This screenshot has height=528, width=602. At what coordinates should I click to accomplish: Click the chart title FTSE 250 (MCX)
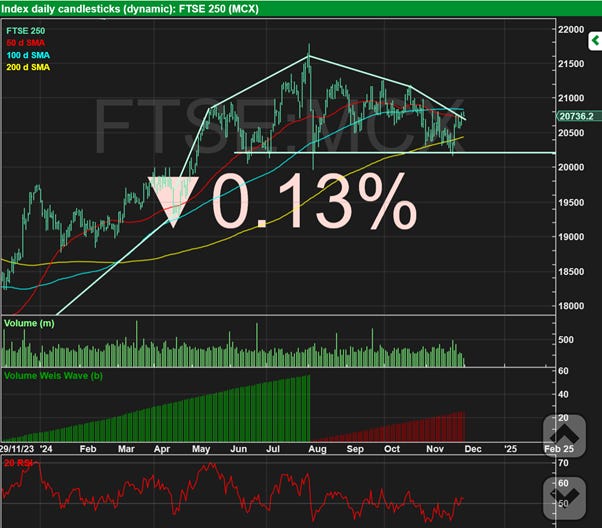218,8
